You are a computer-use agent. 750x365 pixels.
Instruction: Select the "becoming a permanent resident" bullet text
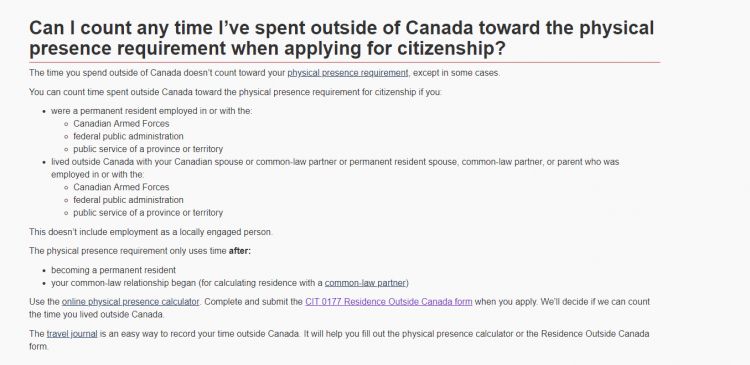click(113, 270)
